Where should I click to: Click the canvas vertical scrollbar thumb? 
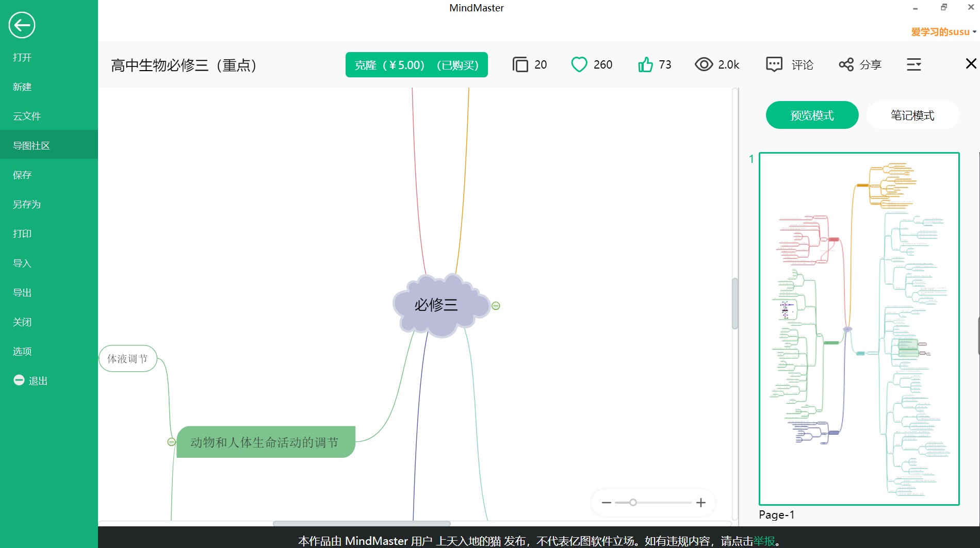(735, 303)
